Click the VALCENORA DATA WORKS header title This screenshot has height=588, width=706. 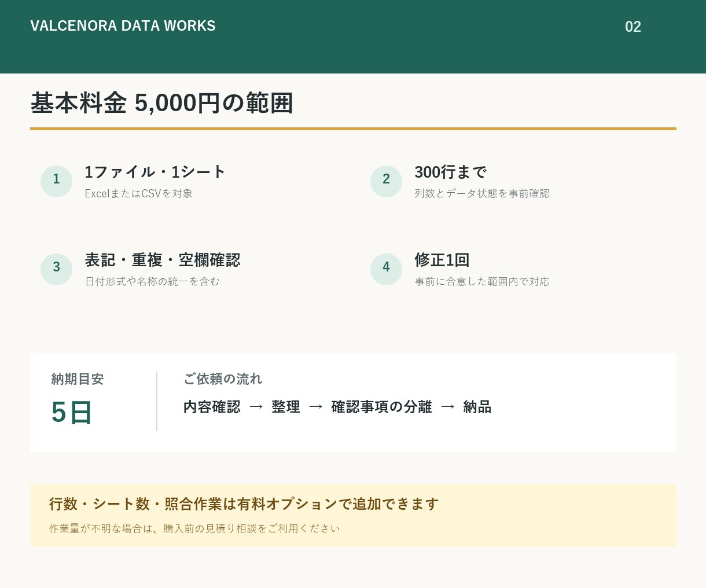[123, 26]
